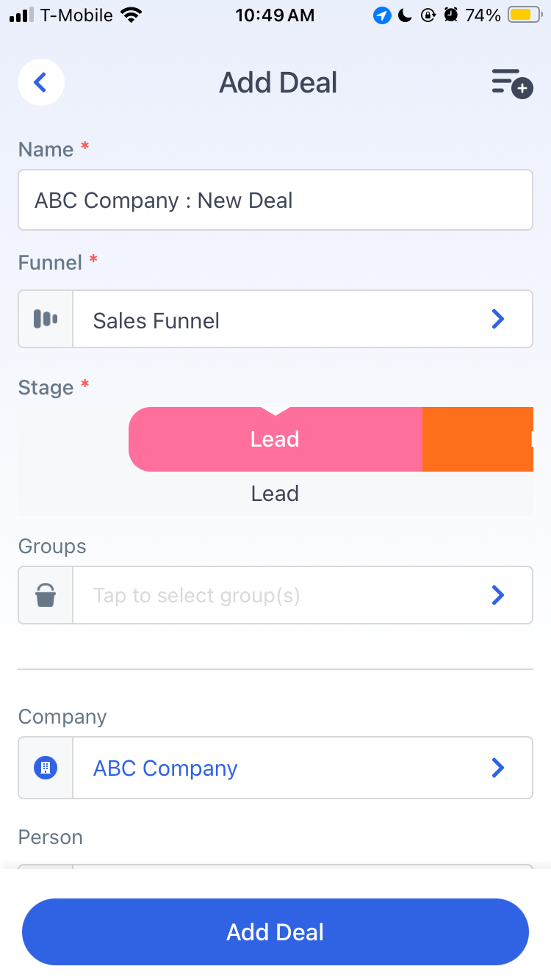The width and height of the screenshot is (551, 980).
Task: Open the ABC Company link
Action: pyautogui.click(x=165, y=768)
